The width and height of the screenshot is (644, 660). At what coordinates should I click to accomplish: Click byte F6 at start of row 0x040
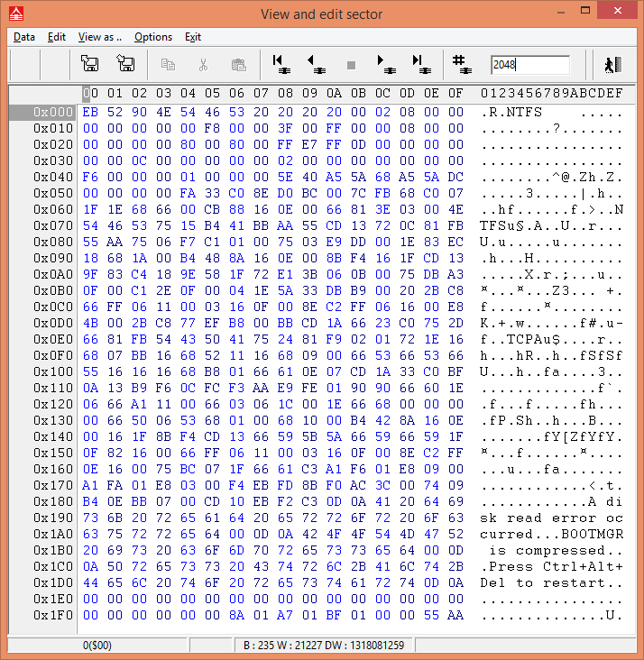coord(90,177)
